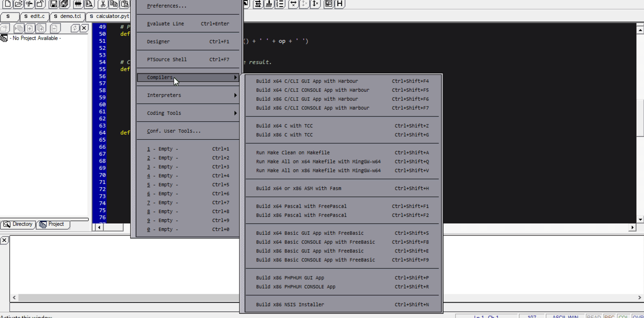Viewport: 644px width, 318px height.
Task: Click the H icon in the toolbar
Action: (x=340, y=4)
